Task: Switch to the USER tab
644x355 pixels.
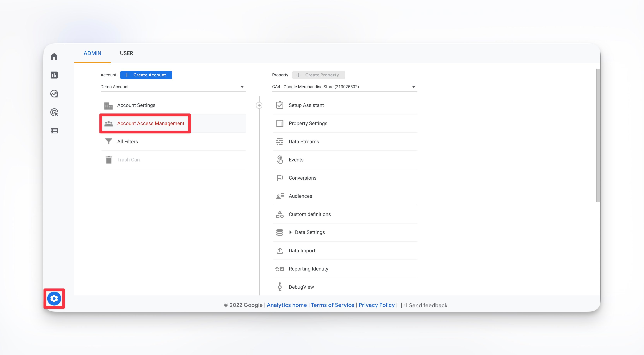Action: (x=127, y=53)
